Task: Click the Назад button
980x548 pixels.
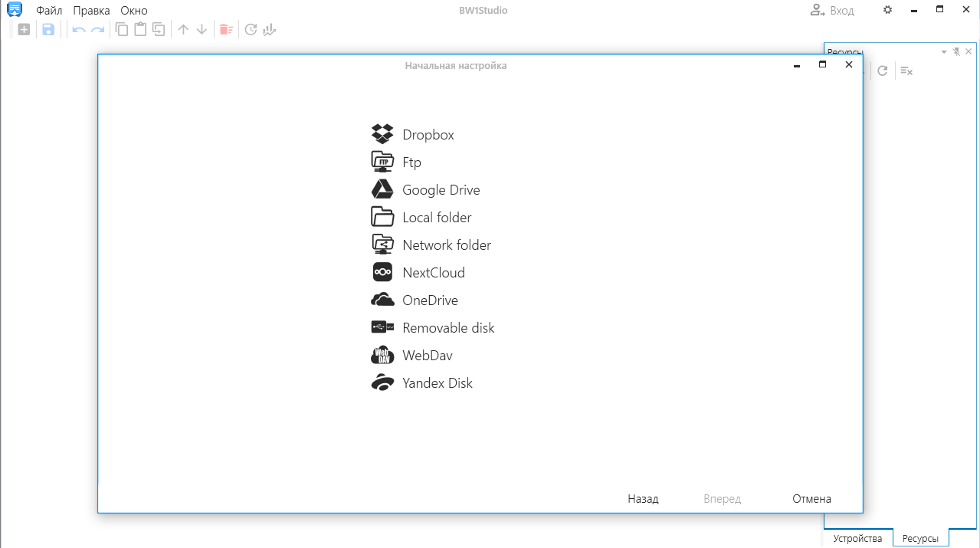Action: pos(643,499)
